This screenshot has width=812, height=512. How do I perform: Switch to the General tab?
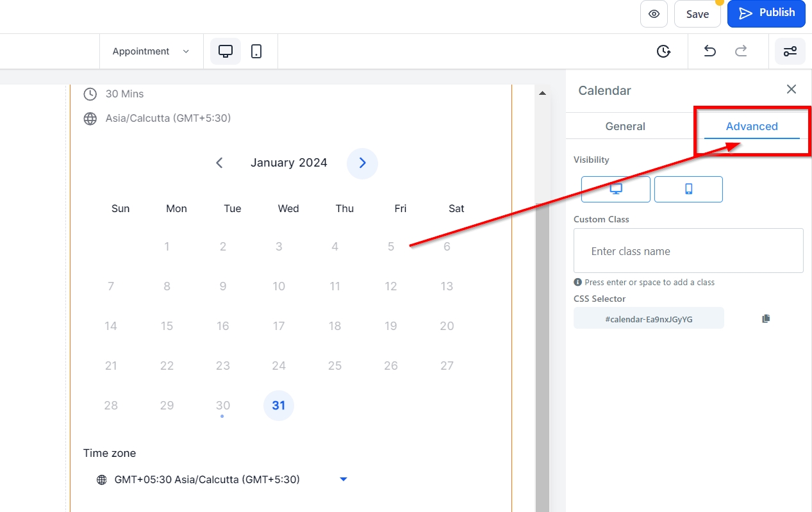[x=625, y=126]
